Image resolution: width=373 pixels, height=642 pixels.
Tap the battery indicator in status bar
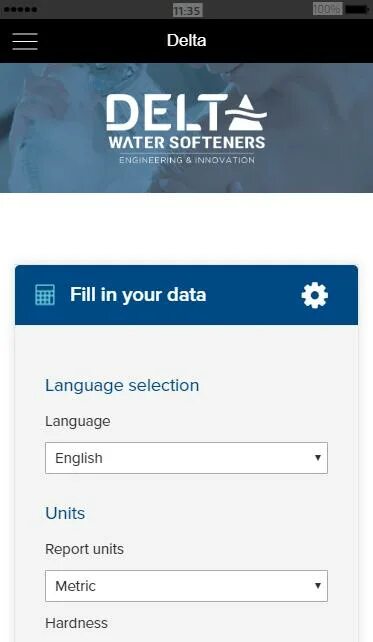click(x=357, y=9)
